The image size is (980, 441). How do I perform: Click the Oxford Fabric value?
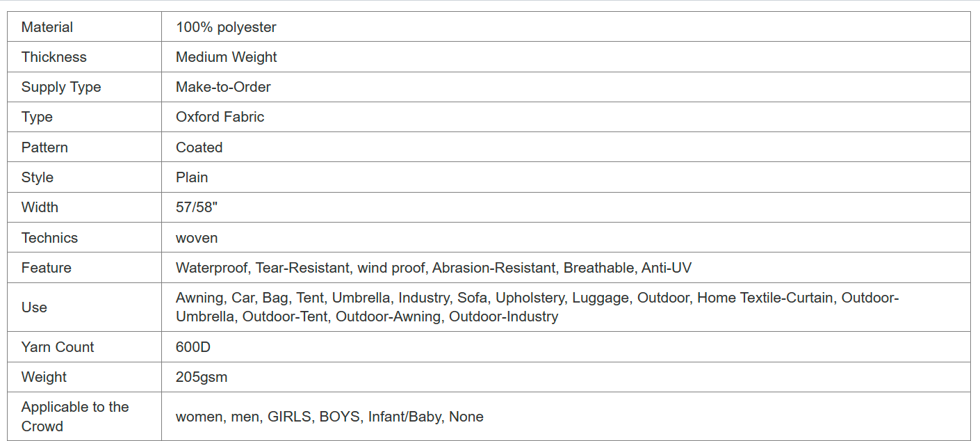(220, 117)
